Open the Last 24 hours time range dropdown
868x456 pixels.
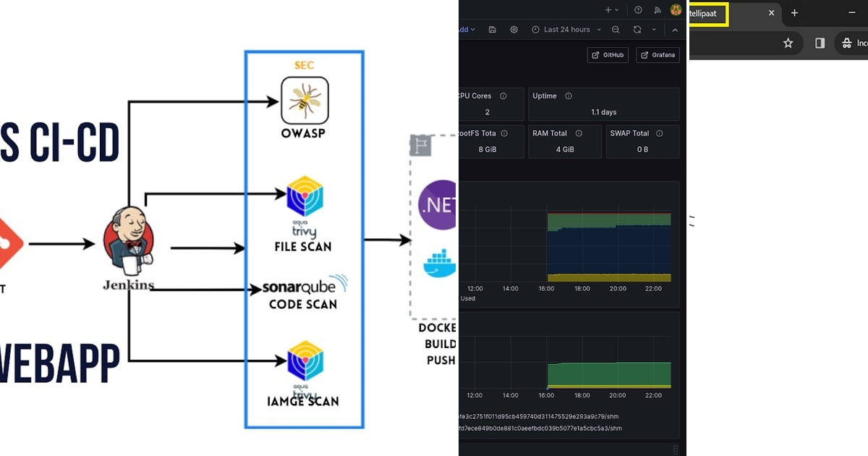(566, 30)
